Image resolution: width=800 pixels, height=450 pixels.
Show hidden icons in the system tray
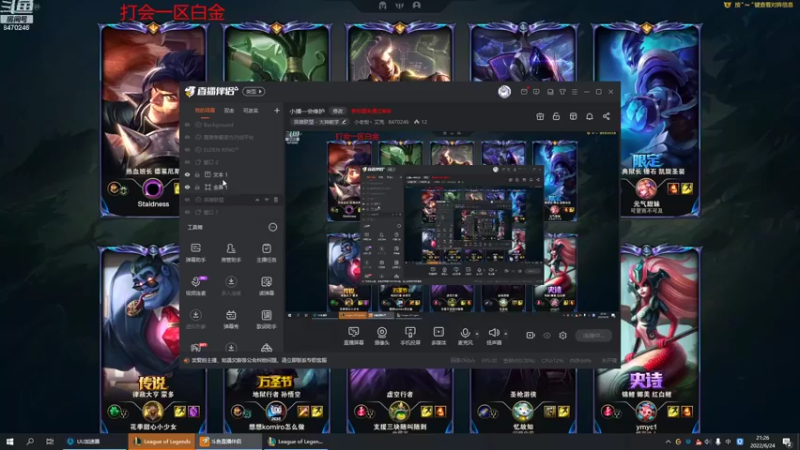[x=668, y=441]
